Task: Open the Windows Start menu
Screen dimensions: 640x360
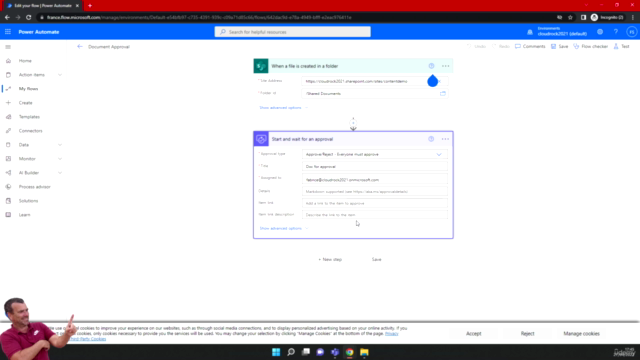Action: point(276,352)
